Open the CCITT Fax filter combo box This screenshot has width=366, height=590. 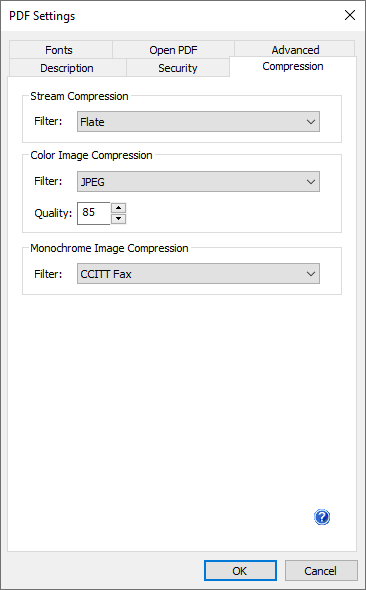pos(198,274)
